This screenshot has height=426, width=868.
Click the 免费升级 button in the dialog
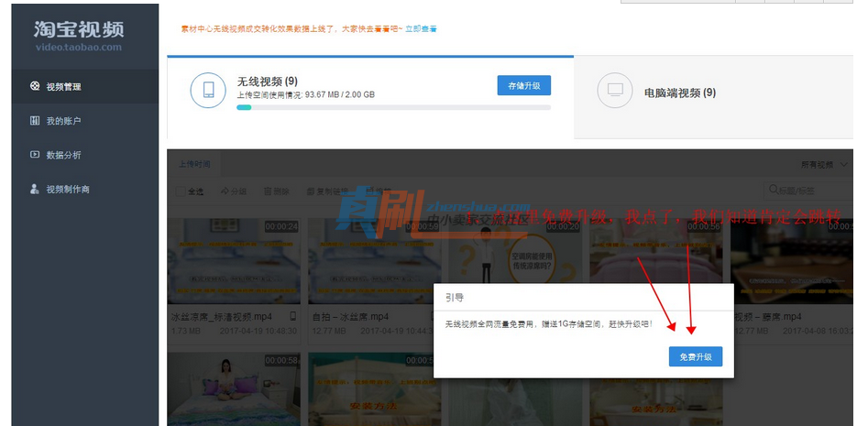[x=696, y=356]
